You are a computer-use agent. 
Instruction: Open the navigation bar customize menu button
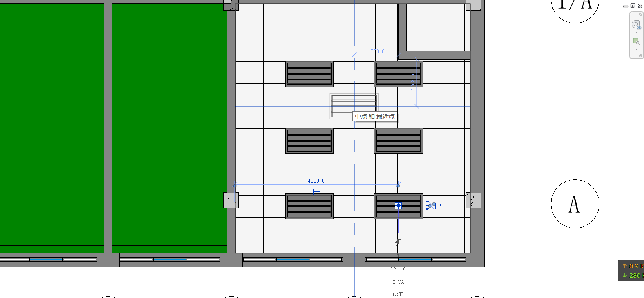point(641,56)
